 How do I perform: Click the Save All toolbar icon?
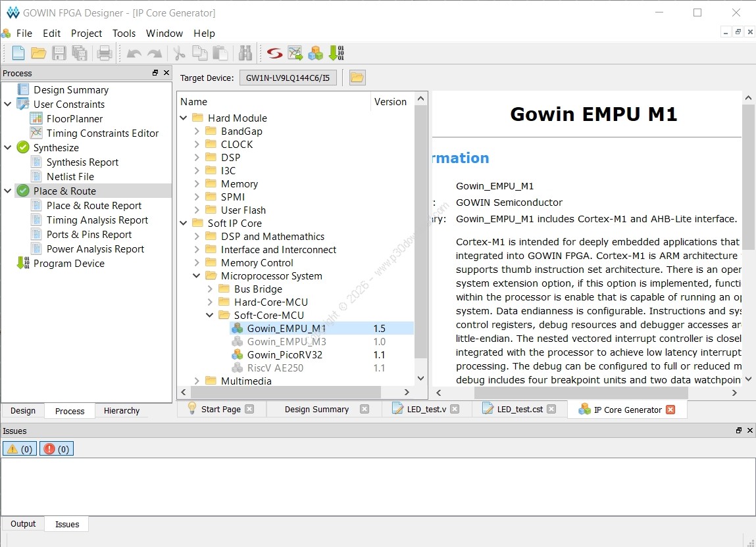tap(80, 53)
